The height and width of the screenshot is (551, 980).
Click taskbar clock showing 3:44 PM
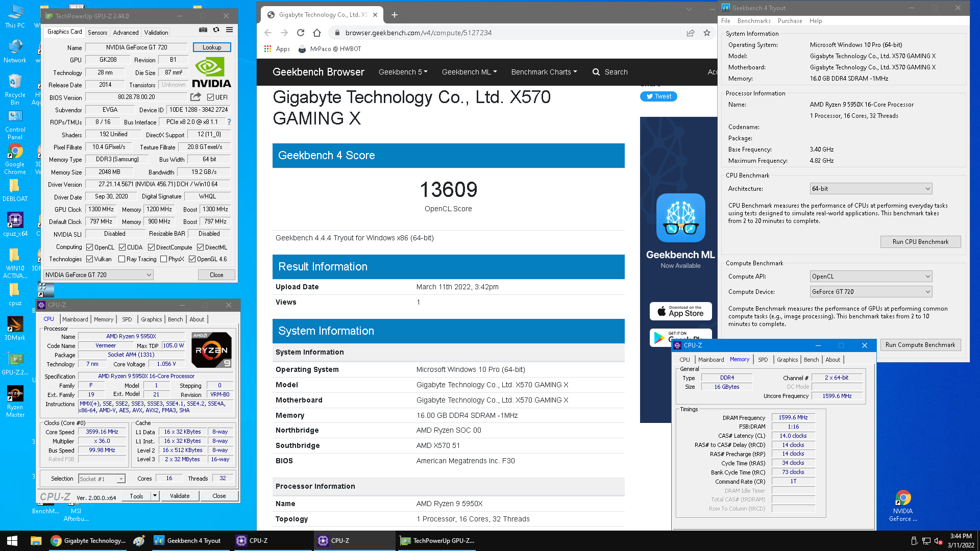pos(961,541)
